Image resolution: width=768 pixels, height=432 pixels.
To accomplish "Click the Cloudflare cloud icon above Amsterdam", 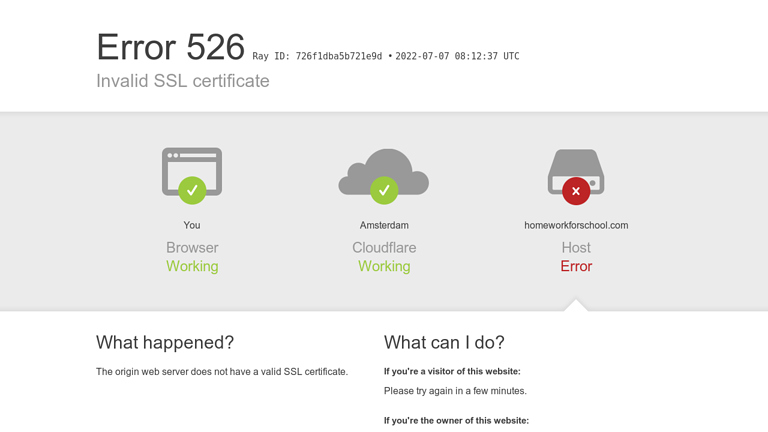I will click(x=384, y=176).
